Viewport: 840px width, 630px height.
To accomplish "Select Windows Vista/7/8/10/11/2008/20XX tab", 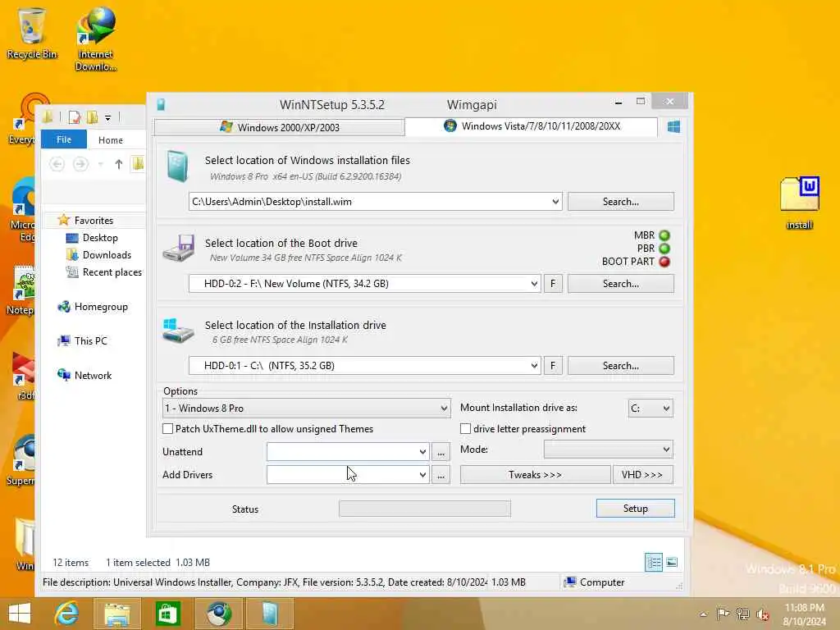I will click(x=532, y=126).
